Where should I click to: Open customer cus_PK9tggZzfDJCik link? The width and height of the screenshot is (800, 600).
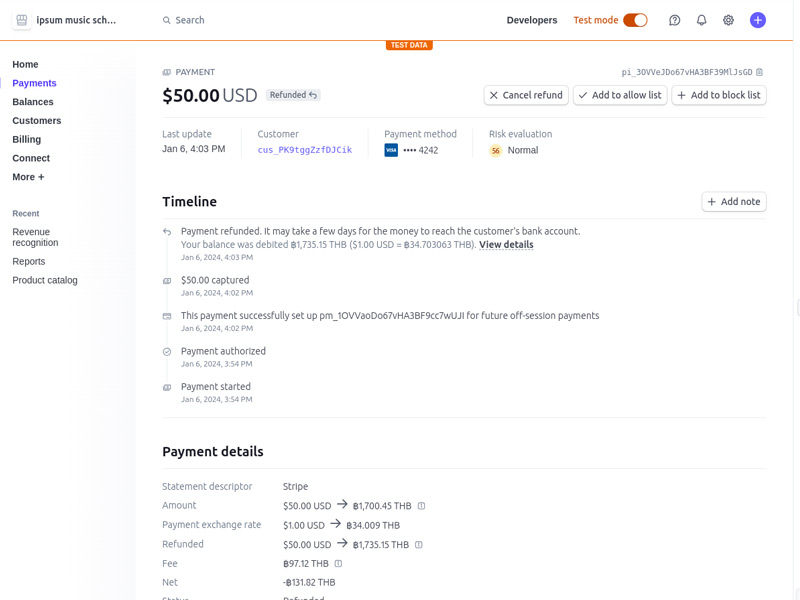coord(304,150)
